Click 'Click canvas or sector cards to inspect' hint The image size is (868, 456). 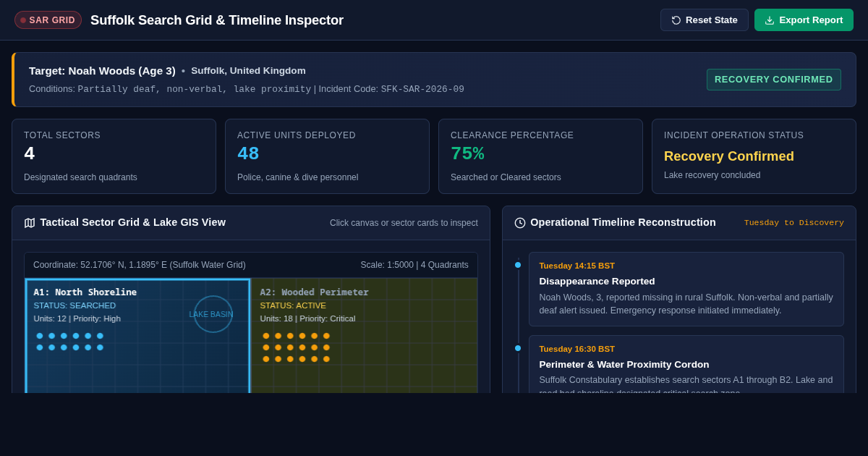pos(404,223)
